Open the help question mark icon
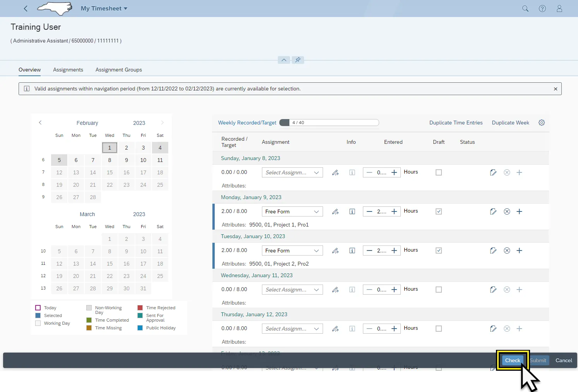This screenshot has width=578, height=392. point(542,9)
